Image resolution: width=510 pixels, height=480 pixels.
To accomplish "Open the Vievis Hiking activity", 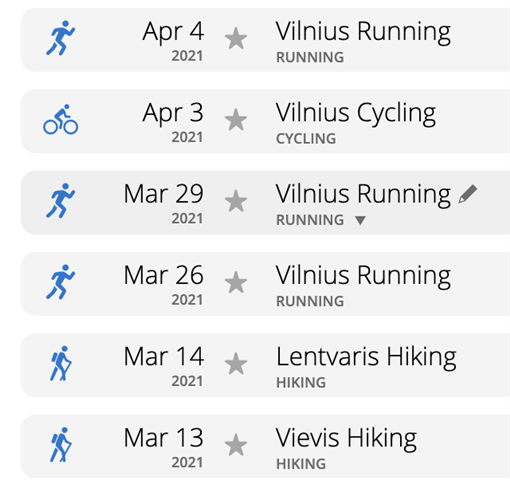I will coord(346,439).
